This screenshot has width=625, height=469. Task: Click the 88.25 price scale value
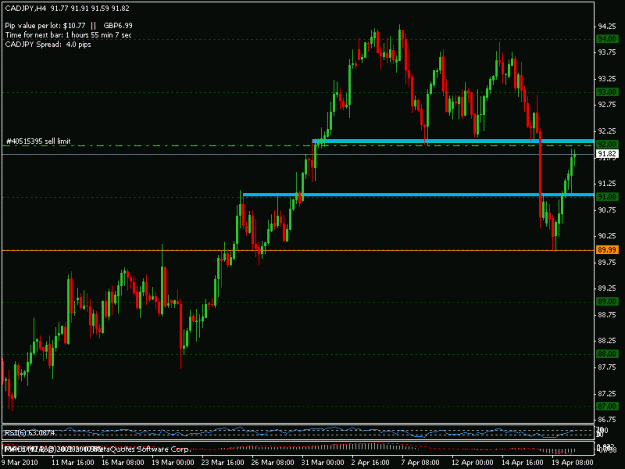607,341
